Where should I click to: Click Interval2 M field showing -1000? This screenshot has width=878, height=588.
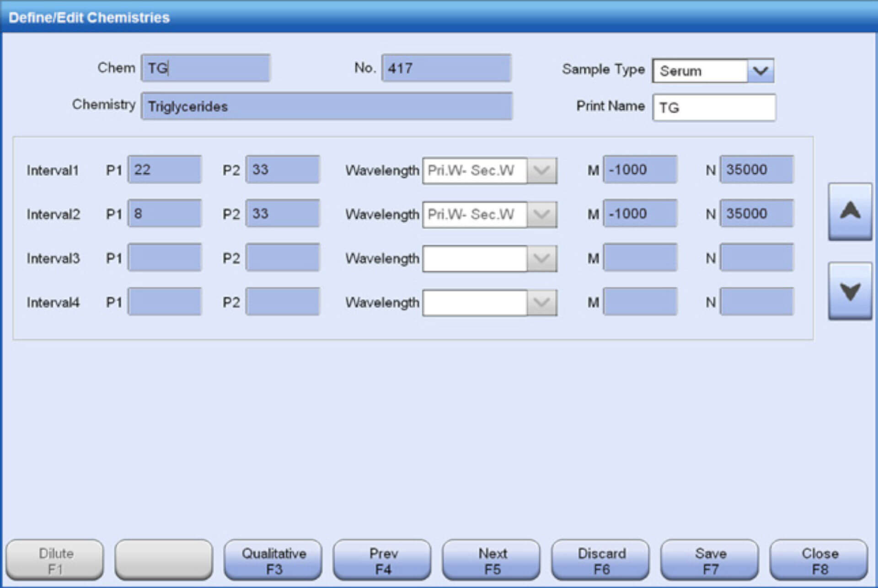tap(639, 214)
